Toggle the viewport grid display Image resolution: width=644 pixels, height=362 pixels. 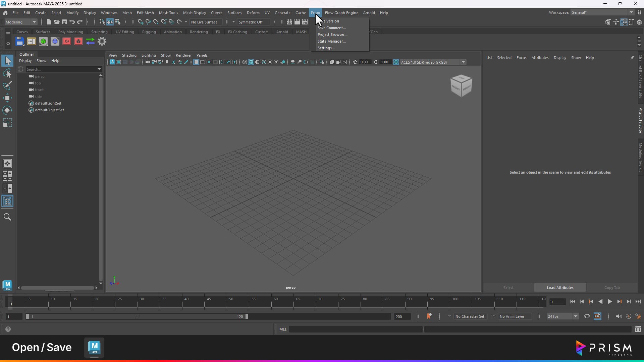pyautogui.click(x=196, y=62)
